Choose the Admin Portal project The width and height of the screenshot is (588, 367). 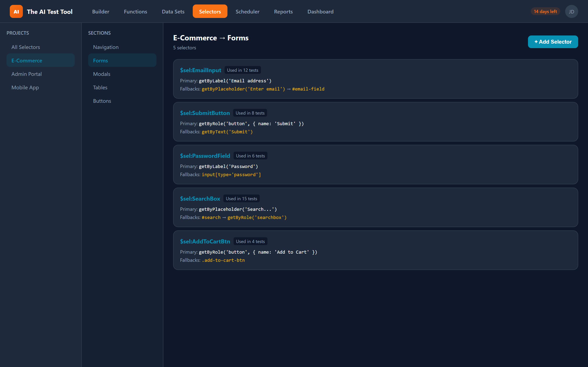point(27,74)
